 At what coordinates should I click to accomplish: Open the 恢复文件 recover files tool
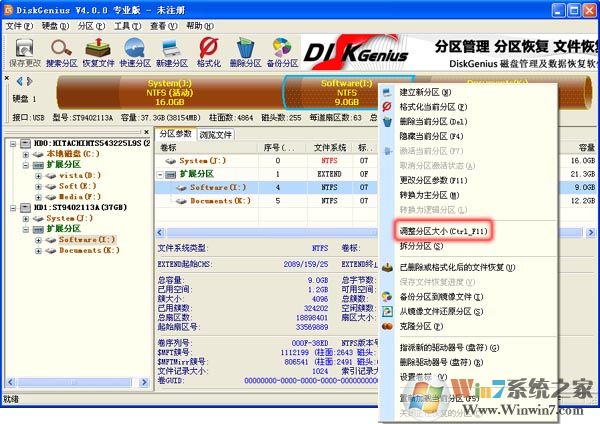pos(98,50)
